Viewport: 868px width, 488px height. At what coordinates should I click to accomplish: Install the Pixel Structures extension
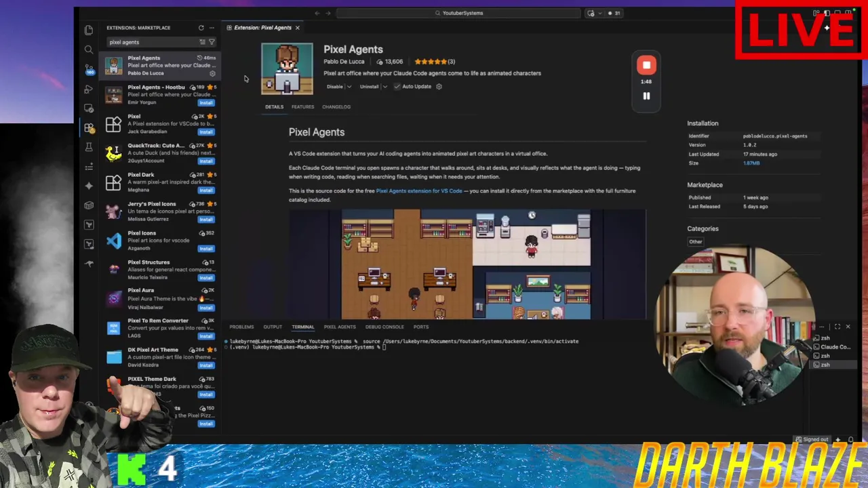coord(206,277)
